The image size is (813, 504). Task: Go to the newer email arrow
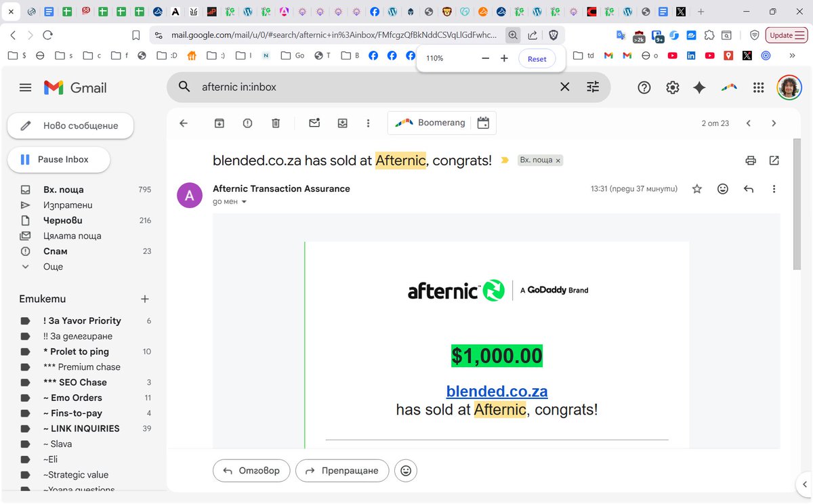pos(748,123)
